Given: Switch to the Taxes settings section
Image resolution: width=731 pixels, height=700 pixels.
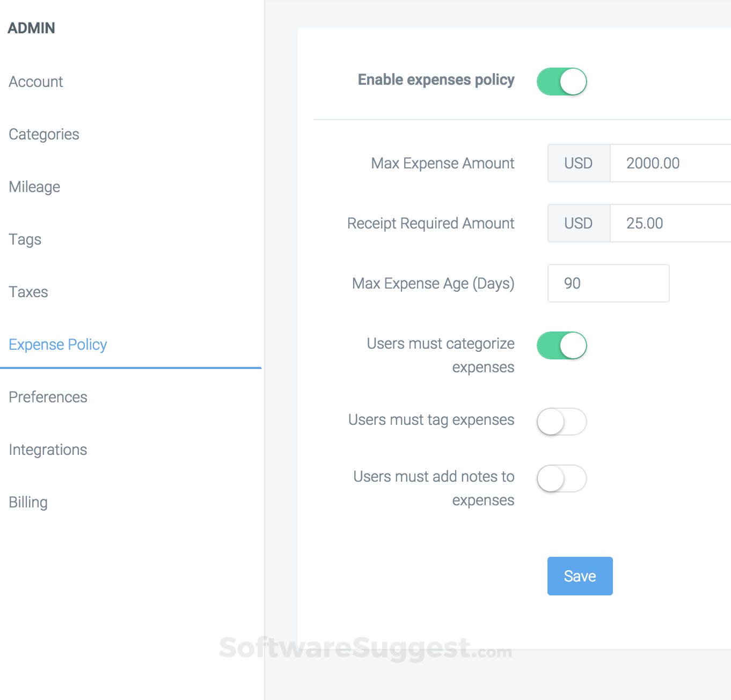Looking at the screenshot, I should (28, 292).
